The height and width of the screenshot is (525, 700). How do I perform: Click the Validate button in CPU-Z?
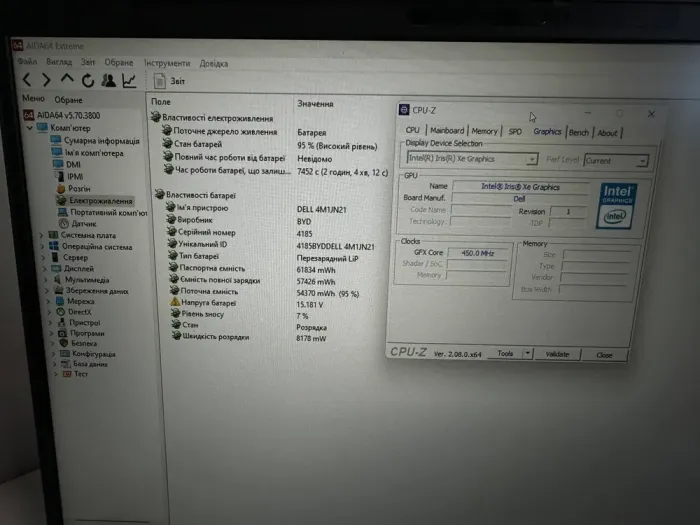[557, 354]
